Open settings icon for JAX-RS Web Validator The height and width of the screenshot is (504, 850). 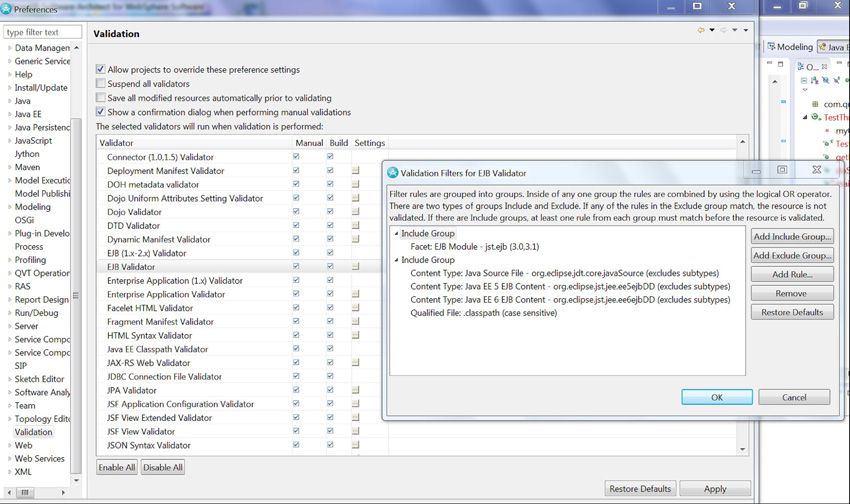pos(356,363)
